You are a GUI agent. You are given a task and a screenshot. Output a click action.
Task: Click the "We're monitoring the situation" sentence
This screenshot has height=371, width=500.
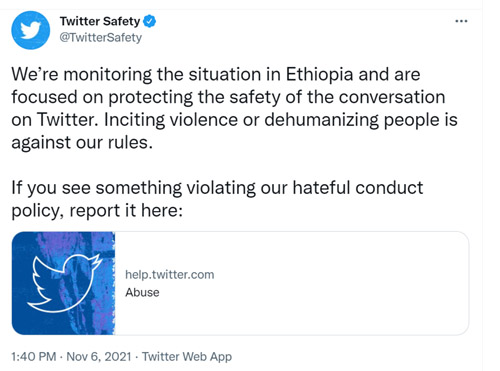point(136,75)
